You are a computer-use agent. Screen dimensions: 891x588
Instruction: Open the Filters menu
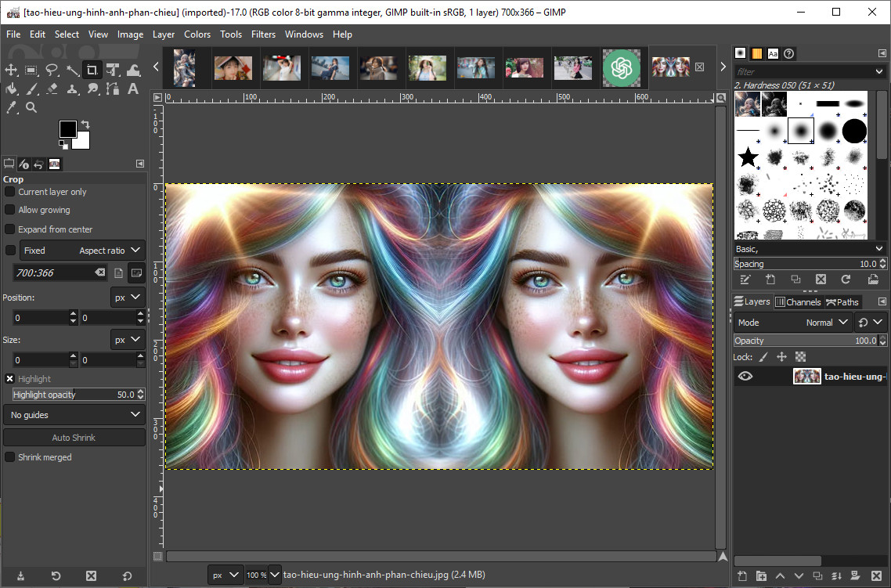click(x=263, y=34)
